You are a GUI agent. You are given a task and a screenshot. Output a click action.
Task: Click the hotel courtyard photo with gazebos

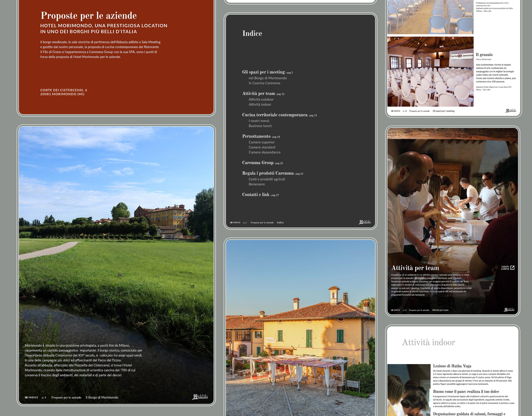[300, 328]
